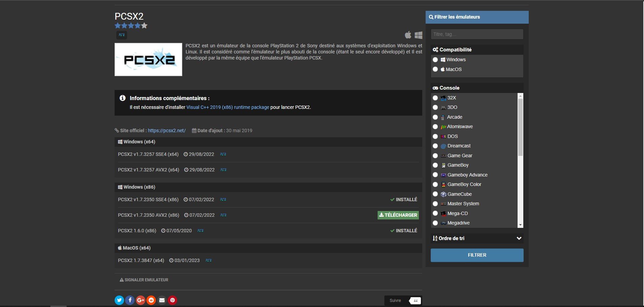
Task: Click the Apple platform icon above the description
Action: coord(408,35)
